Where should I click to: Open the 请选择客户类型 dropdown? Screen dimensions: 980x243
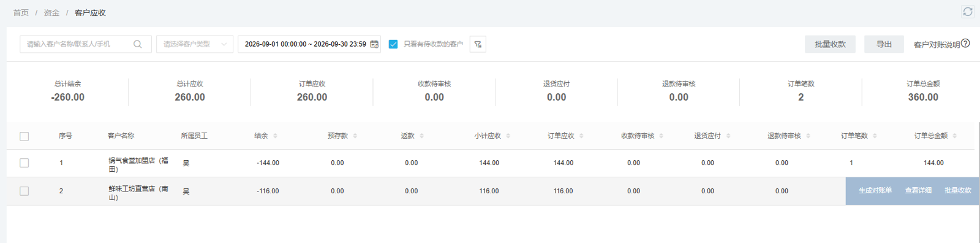(x=195, y=44)
